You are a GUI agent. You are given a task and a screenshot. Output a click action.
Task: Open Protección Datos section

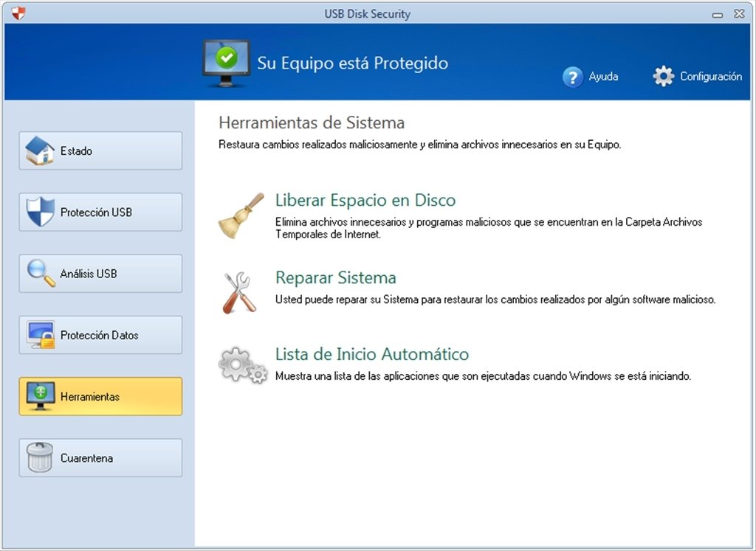click(x=100, y=335)
